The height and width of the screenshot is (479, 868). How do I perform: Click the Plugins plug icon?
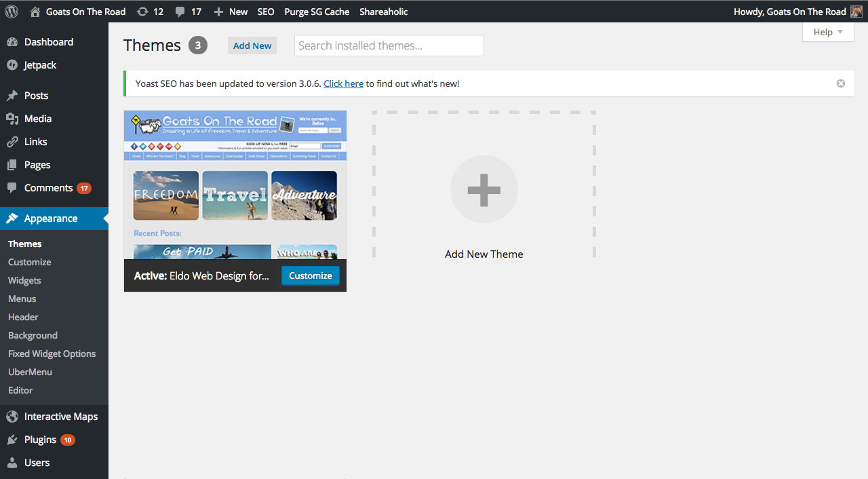pos(12,440)
